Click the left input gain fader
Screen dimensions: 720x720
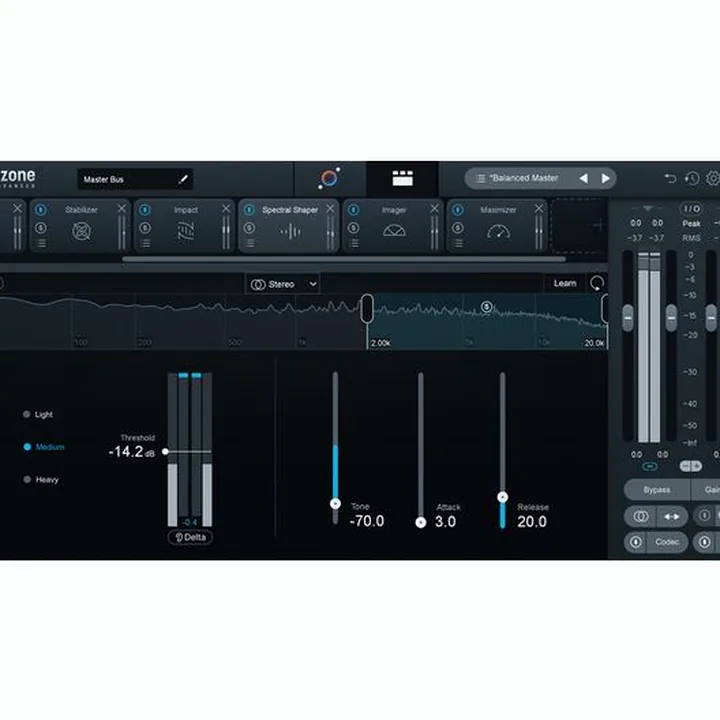pyautogui.click(x=628, y=318)
